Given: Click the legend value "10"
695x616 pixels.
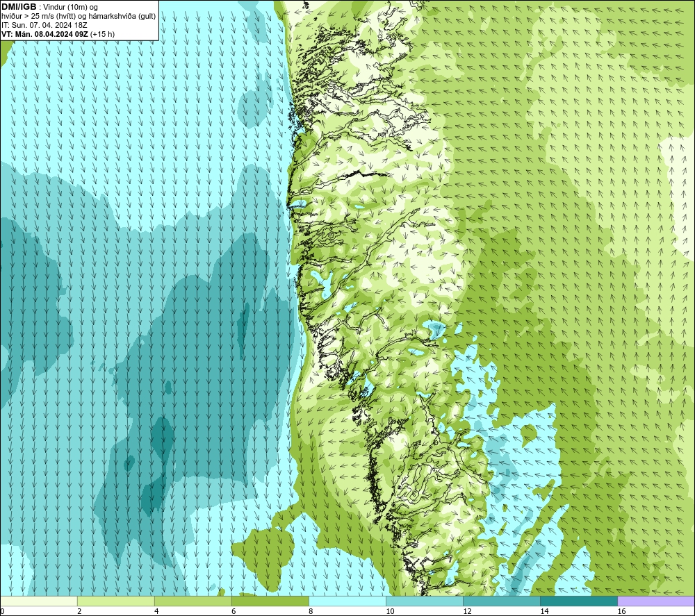Looking at the screenshot, I should pyautogui.click(x=390, y=611).
